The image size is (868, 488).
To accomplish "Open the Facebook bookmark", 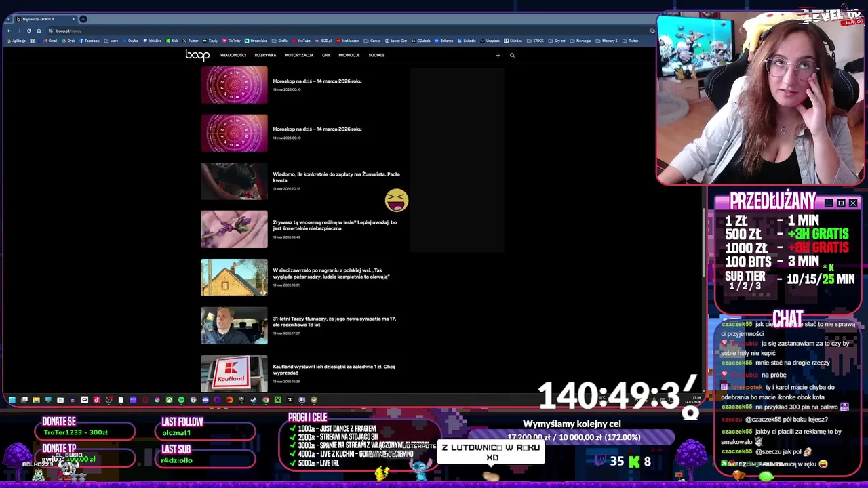I will point(90,41).
